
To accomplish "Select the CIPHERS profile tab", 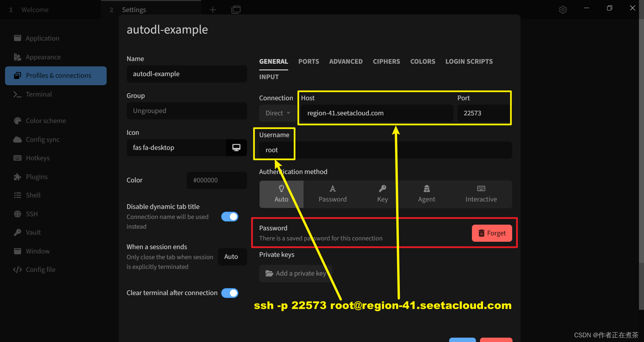I will 386,61.
